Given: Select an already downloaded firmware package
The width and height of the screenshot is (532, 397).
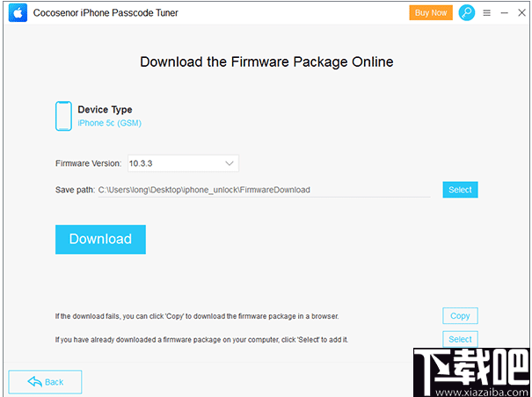Looking at the screenshot, I should 460,339.
